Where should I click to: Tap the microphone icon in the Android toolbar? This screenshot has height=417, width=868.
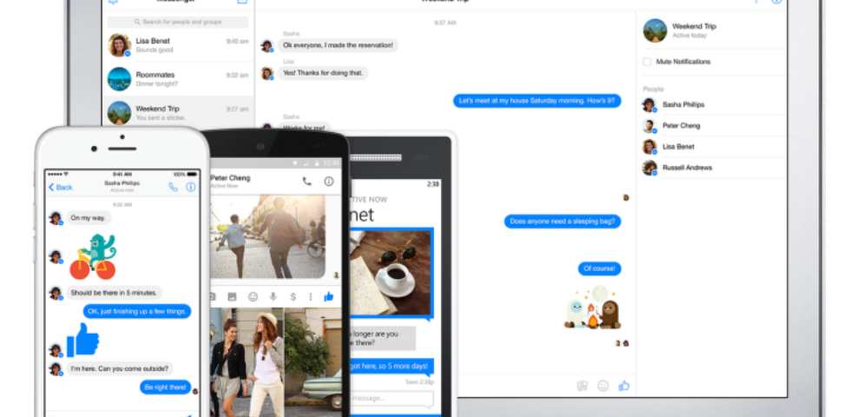pos(273,297)
